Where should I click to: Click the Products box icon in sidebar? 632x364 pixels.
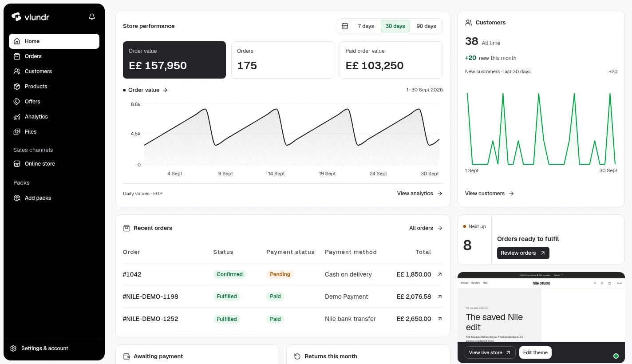click(17, 87)
